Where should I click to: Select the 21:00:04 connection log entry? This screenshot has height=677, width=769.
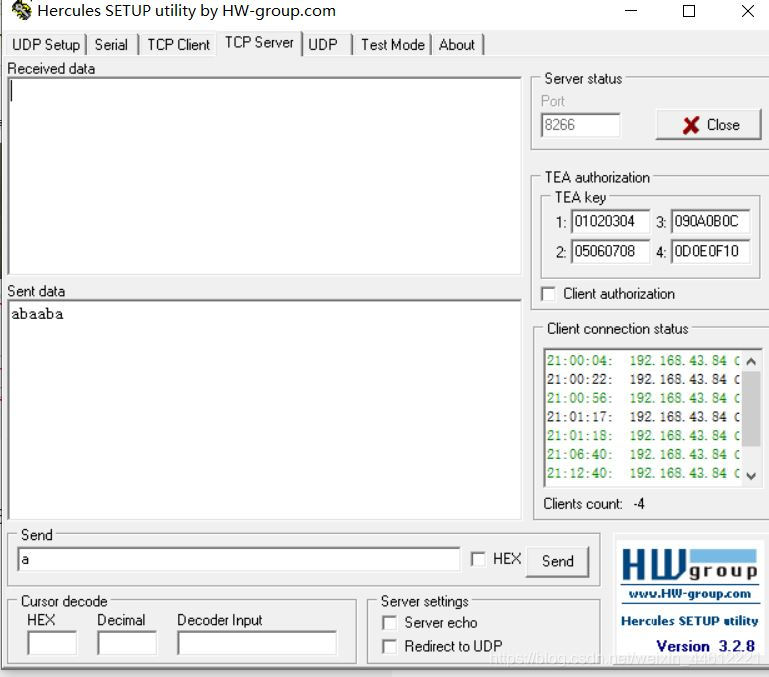pyautogui.click(x=643, y=361)
